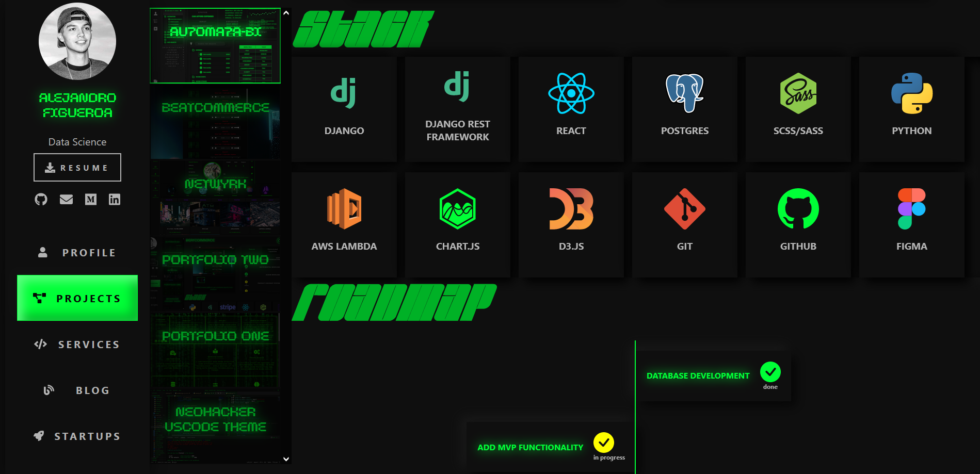Click the in-progress check on Add MVP Functionality

604,442
